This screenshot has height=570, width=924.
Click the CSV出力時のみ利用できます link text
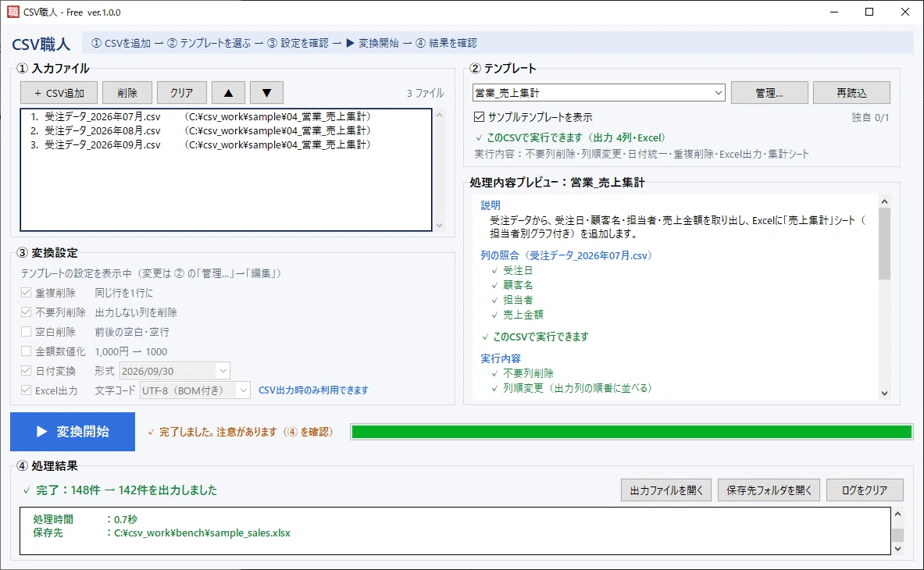(x=313, y=390)
